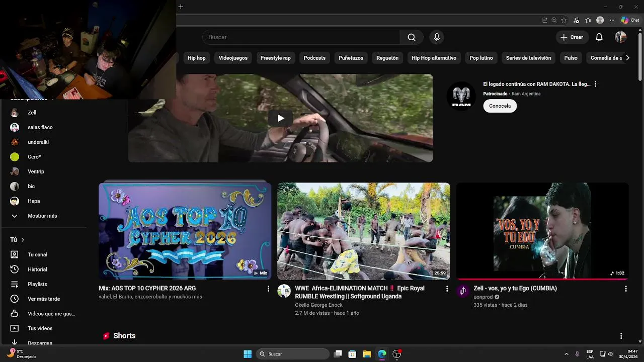
Task: Open the Windows Start menu
Action: (248, 354)
